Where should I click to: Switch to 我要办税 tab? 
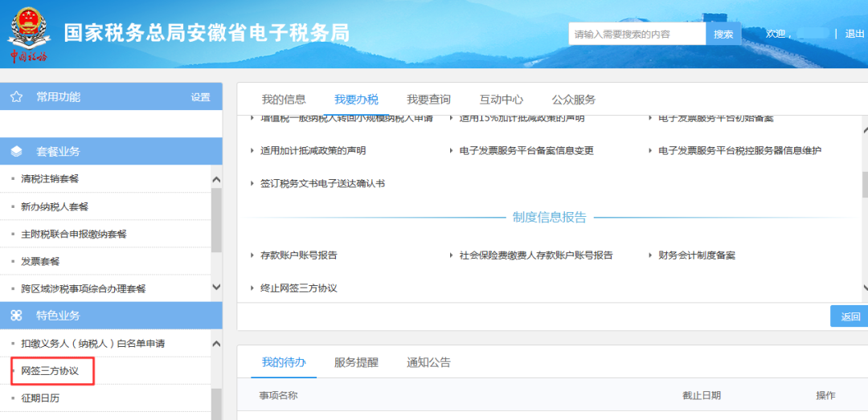[x=357, y=100]
